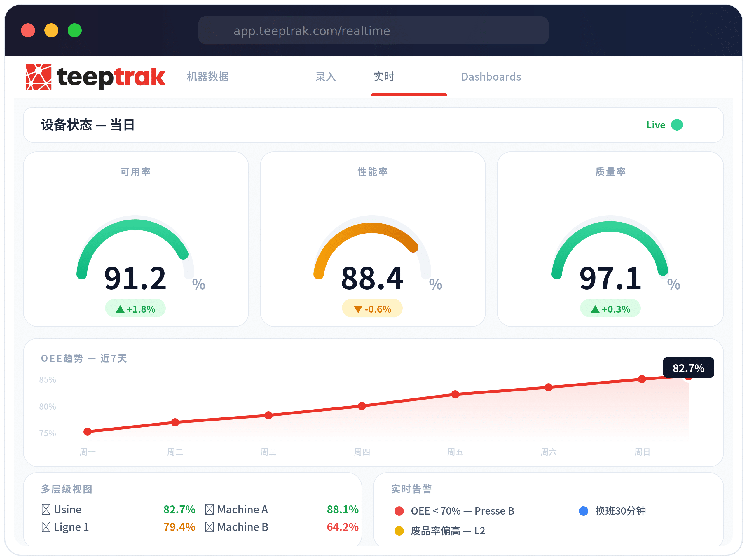The image size is (747, 560).
Task: Click the red alert dot for Presse B
Action: click(399, 511)
